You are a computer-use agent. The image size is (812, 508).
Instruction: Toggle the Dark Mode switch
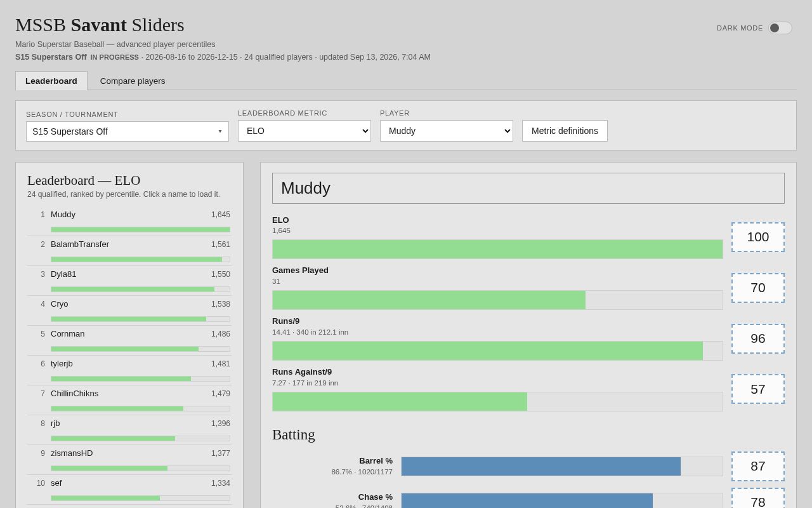click(x=780, y=28)
